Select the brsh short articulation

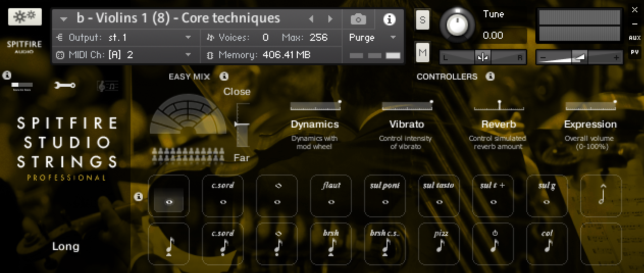(331, 244)
